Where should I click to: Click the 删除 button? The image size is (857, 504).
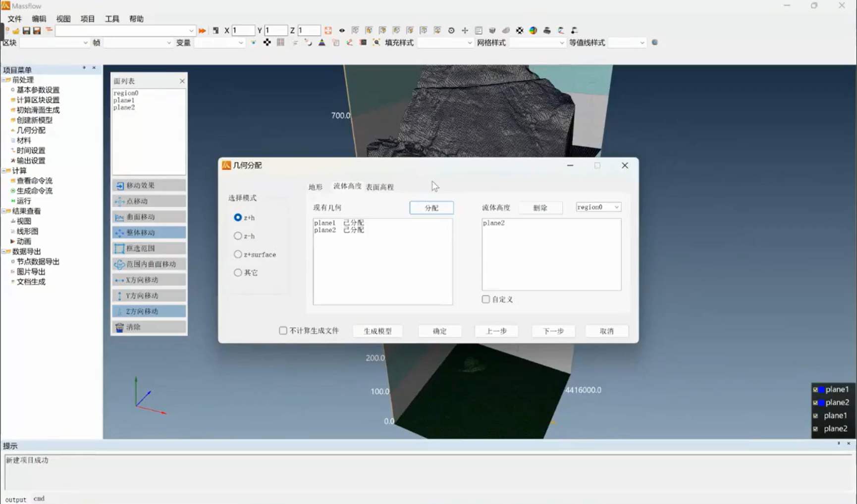pos(540,208)
